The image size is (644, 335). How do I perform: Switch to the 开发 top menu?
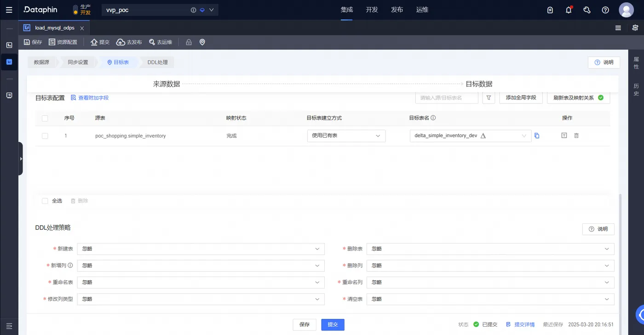click(x=372, y=10)
